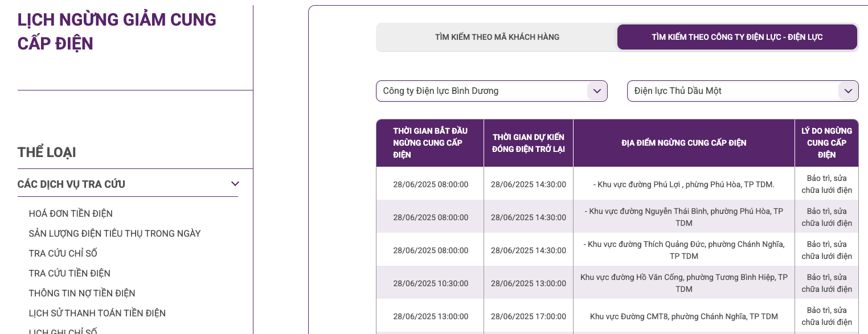Screen dimensions: 868x334
Task: Open LỊCH SỬ THANH TOÁN TIỀN ĐIỆN
Action: tap(97, 313)
